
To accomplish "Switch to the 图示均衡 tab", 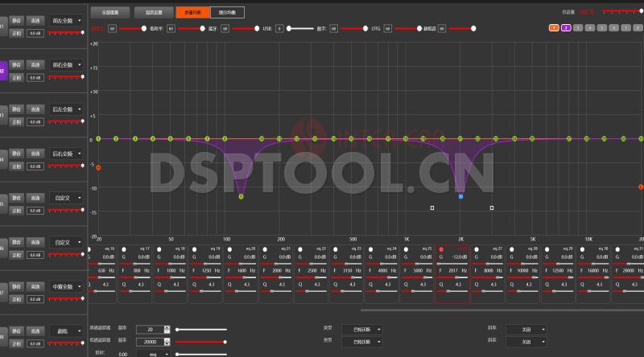I will [x=229, y=13].
